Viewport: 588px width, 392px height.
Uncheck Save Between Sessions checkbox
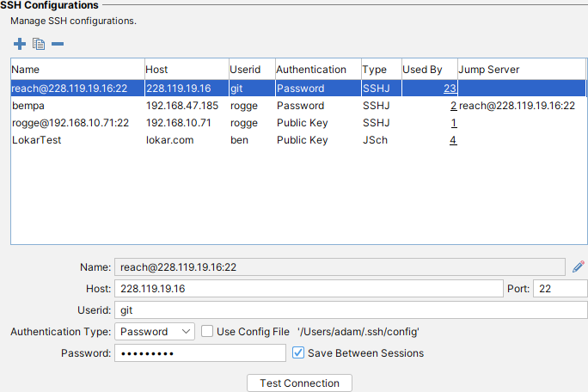tap(298, 352)
